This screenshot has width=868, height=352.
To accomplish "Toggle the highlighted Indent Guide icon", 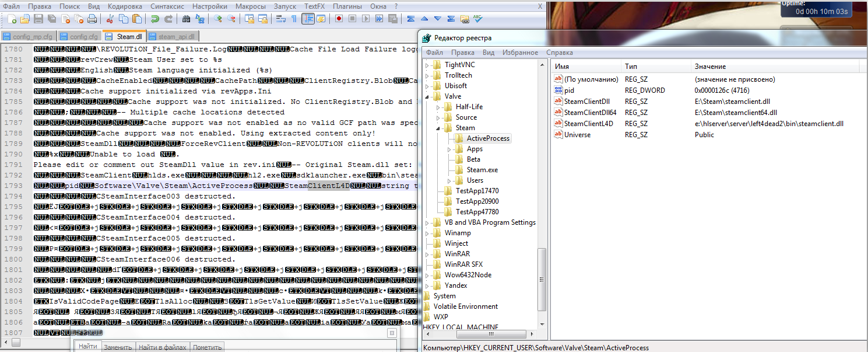I will (308, 19).
